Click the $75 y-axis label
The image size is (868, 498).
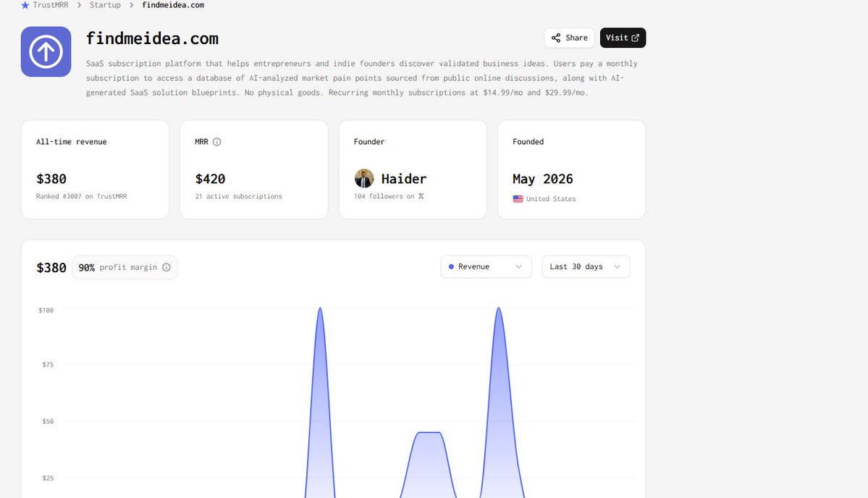pos(48,365)
